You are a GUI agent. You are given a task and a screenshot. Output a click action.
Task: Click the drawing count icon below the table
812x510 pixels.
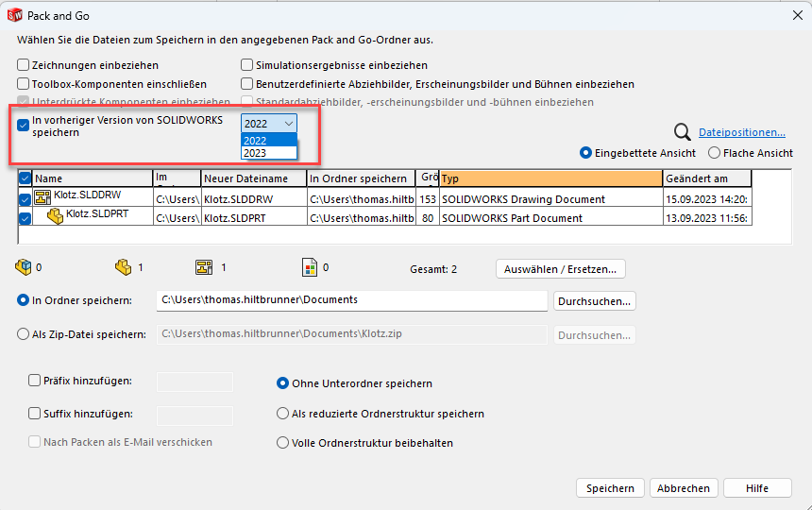[203, 268]
